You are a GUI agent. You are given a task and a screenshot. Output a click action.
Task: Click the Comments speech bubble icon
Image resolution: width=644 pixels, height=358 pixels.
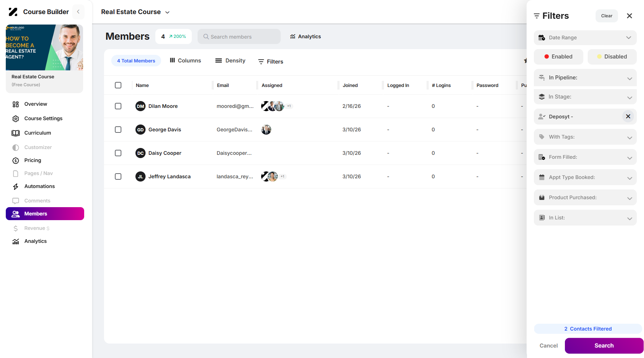click(x=16, y=201)
